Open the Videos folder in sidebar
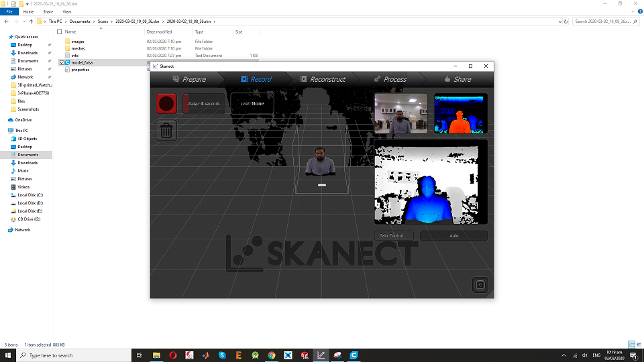The image size is (644, 362). pos(23,187)
